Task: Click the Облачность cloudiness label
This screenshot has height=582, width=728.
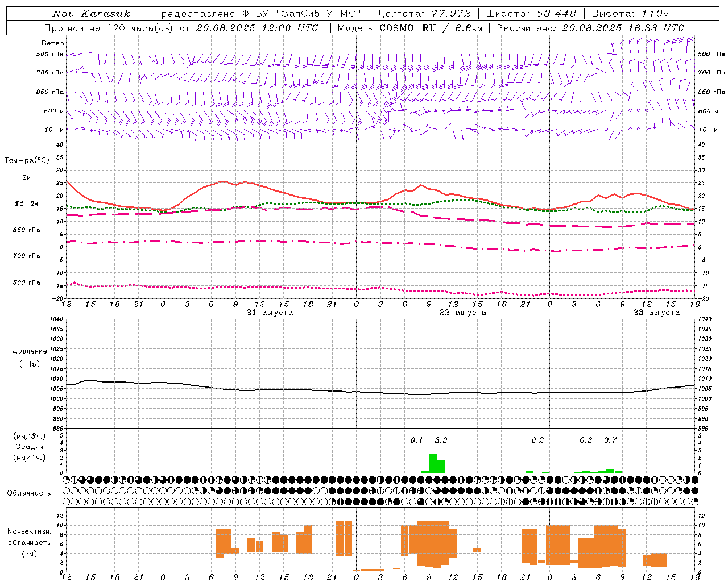Action: pos(29,493)
